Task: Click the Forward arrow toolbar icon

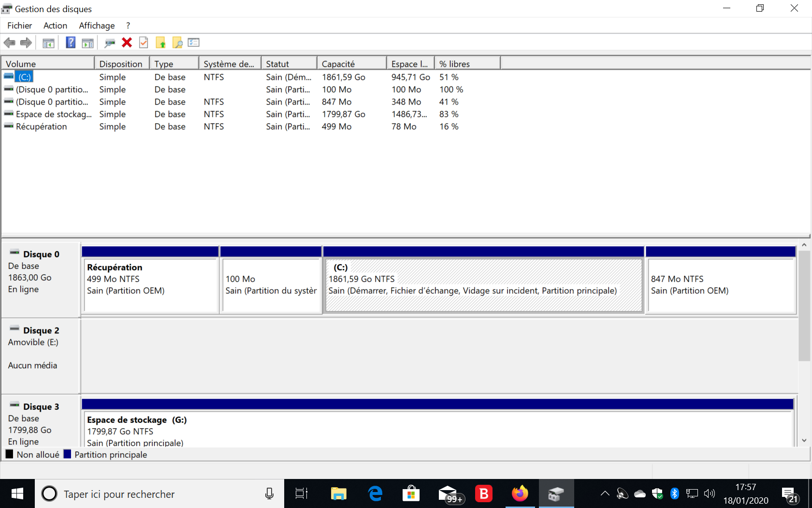Action: tap(26, 43)
